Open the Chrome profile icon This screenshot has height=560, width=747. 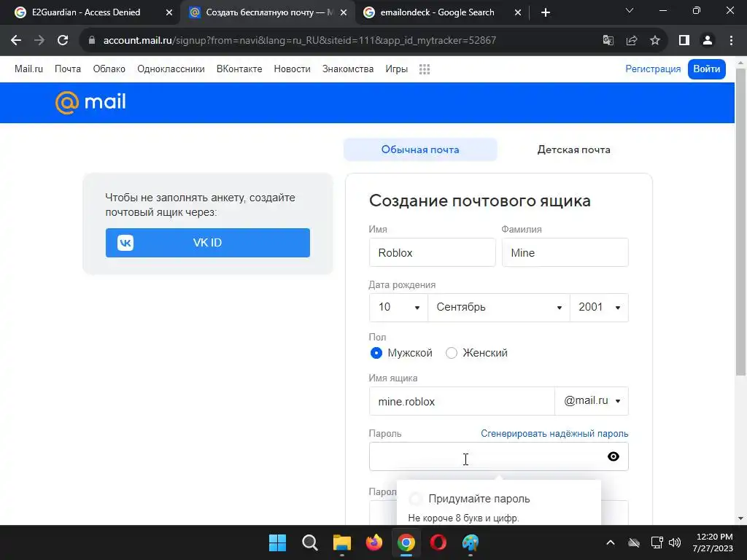708,41
